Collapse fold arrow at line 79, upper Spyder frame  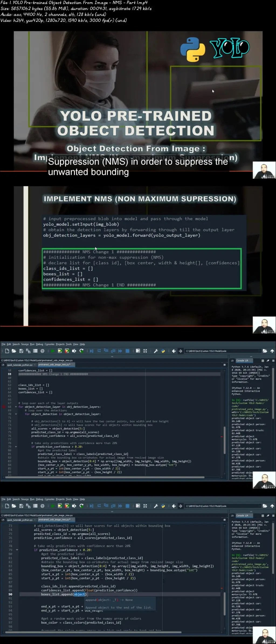point(16,447)
